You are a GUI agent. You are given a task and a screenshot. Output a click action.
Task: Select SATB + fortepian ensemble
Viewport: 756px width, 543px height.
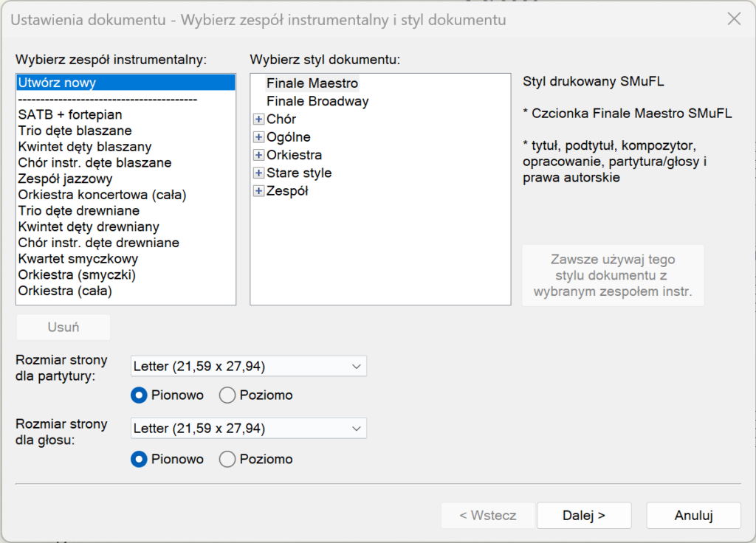tap(70, 114)
